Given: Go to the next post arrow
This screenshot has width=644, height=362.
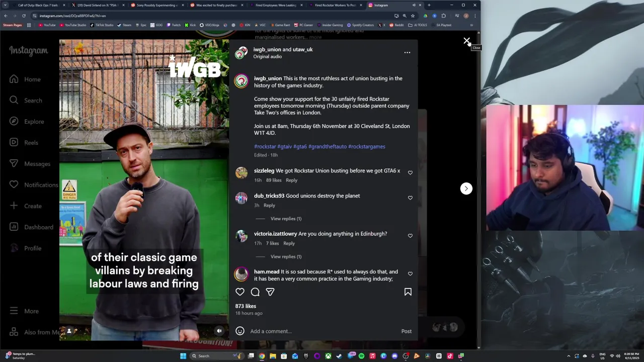Looking at the screenshot, I should click(x=466, y=189).
